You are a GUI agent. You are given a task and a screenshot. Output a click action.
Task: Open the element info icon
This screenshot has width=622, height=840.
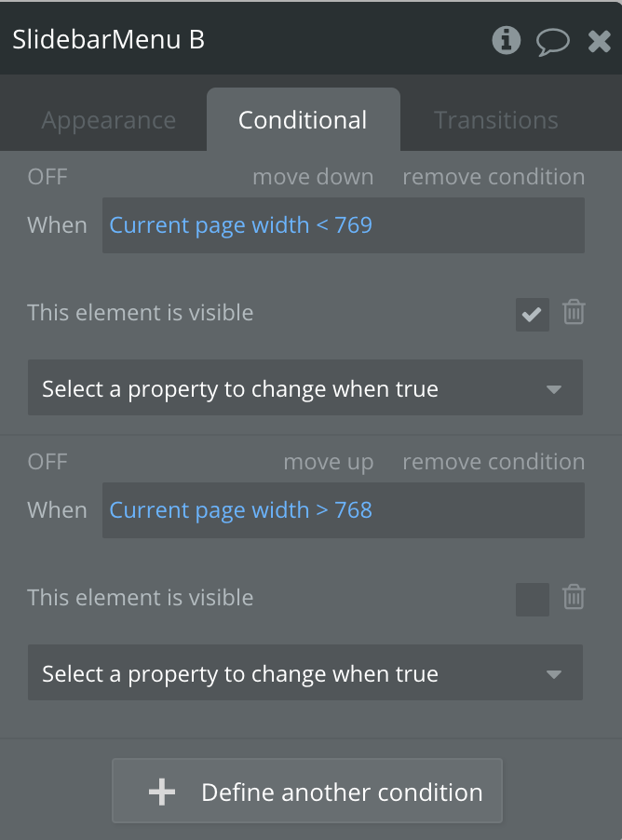(x=506, y=40)
